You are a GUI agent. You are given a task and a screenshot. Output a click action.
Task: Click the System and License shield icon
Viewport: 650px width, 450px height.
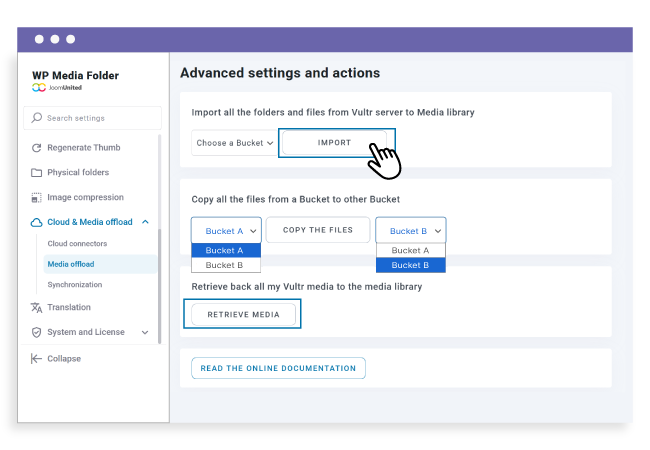(36, 332)
